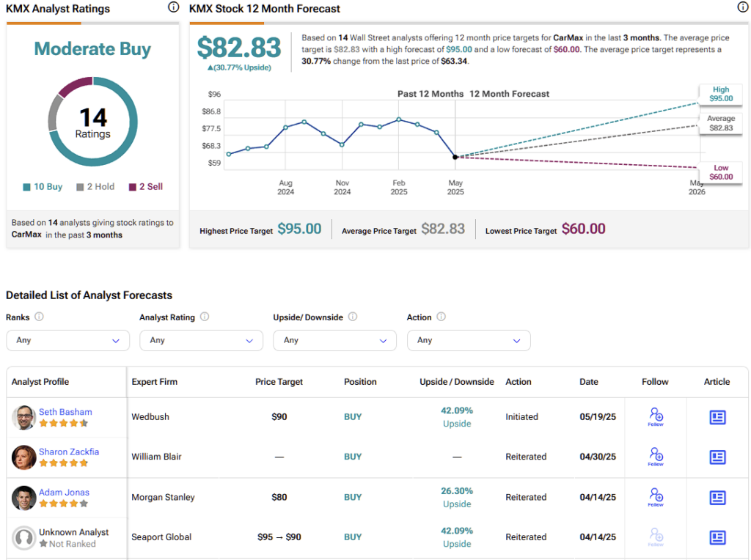Click info icon next to Analyst Rating label

click(x=205, y=317)
